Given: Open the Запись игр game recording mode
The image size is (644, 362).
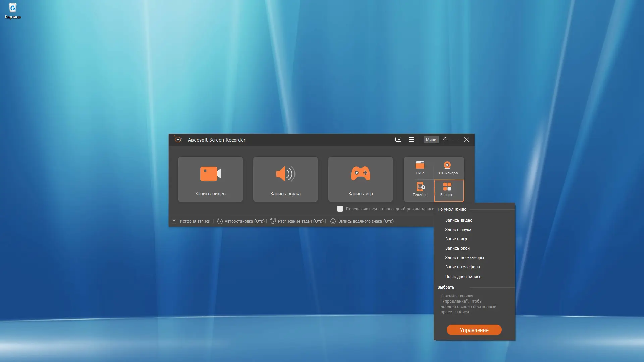Looking at the screenshot, I should point(360,179).
